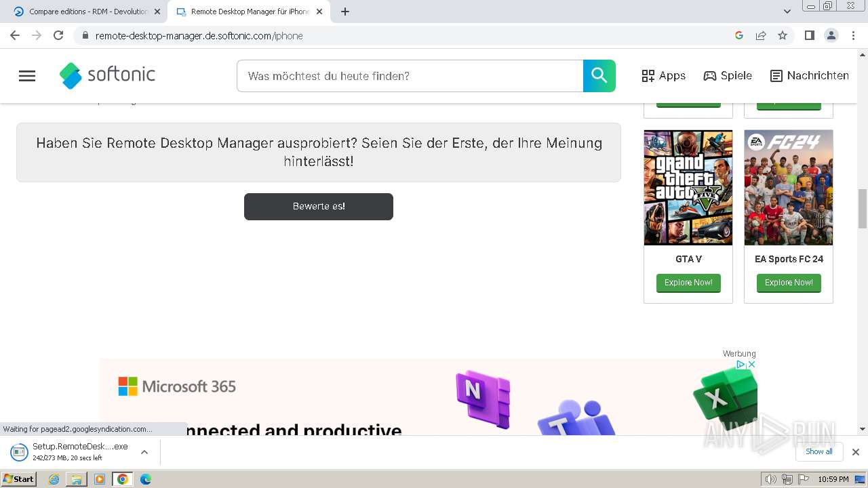Screen dimensions: 868x488
Task: Expand the download item options chevron
Action: click(x=144, y=452)
